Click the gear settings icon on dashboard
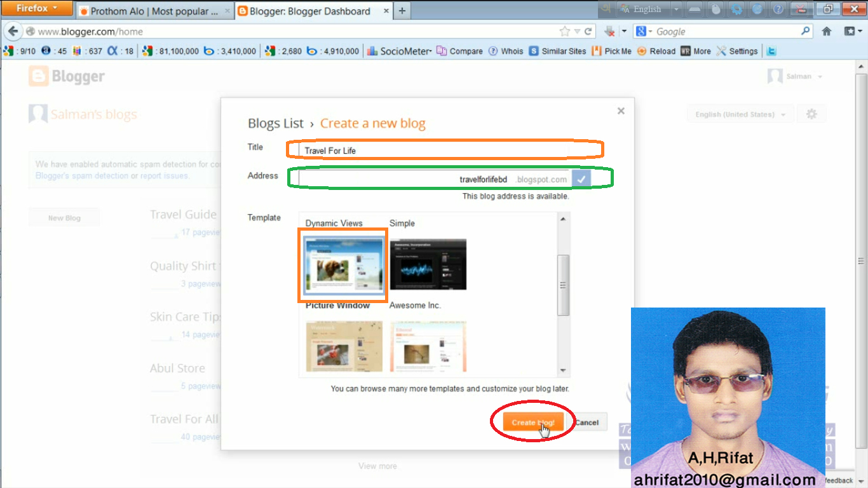Screen dimensions: 868x488 click(x=811, y=114)
